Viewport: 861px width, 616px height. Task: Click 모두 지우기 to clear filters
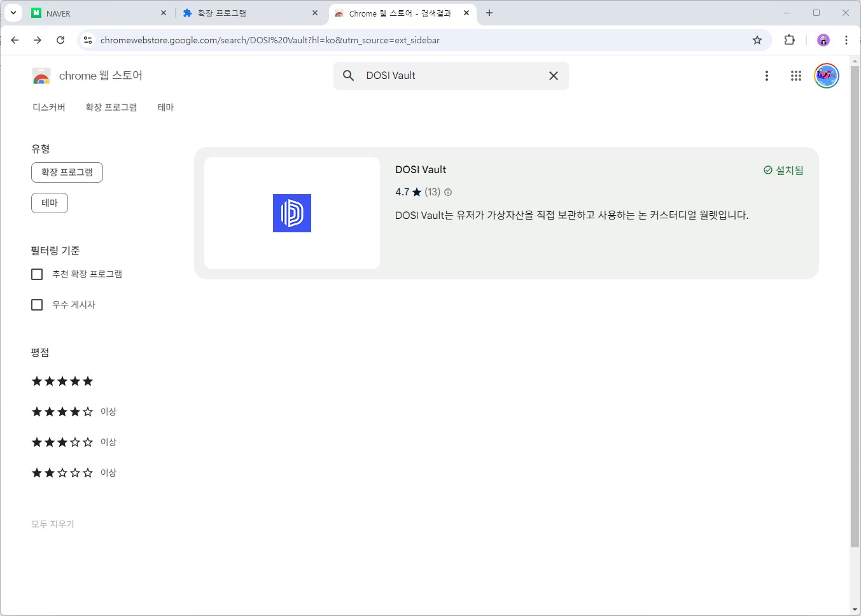(53, 524)
